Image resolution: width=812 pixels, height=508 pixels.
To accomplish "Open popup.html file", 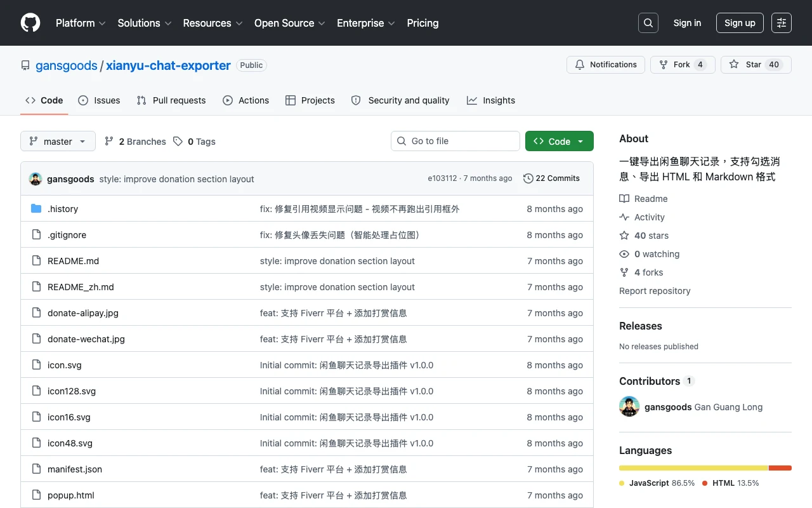I will pyautogui.click(x=71, y=495).
